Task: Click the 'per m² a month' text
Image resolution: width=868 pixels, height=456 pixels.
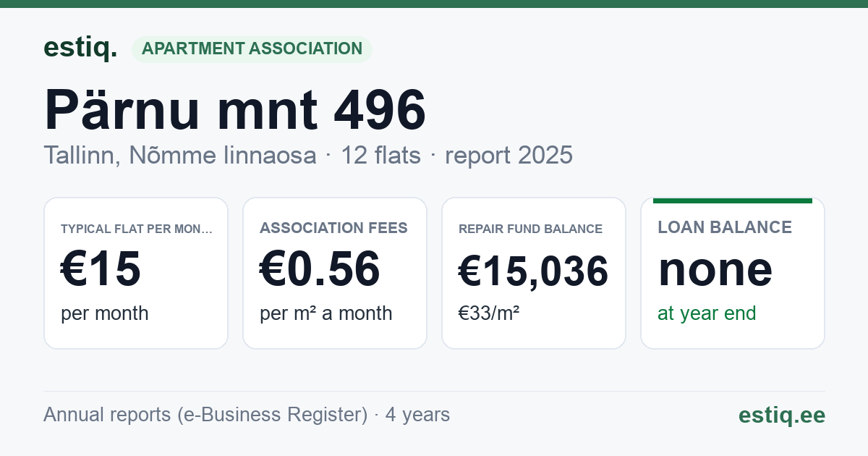Action: click(326, 313)
